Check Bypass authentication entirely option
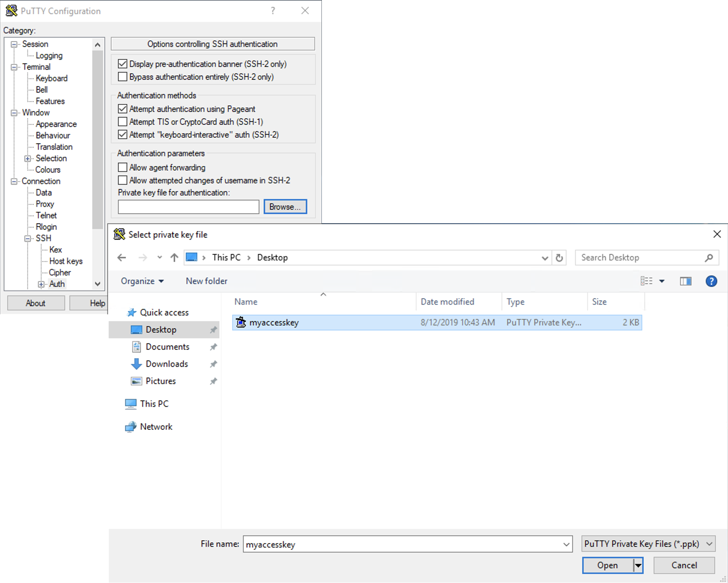 point(123,77)
